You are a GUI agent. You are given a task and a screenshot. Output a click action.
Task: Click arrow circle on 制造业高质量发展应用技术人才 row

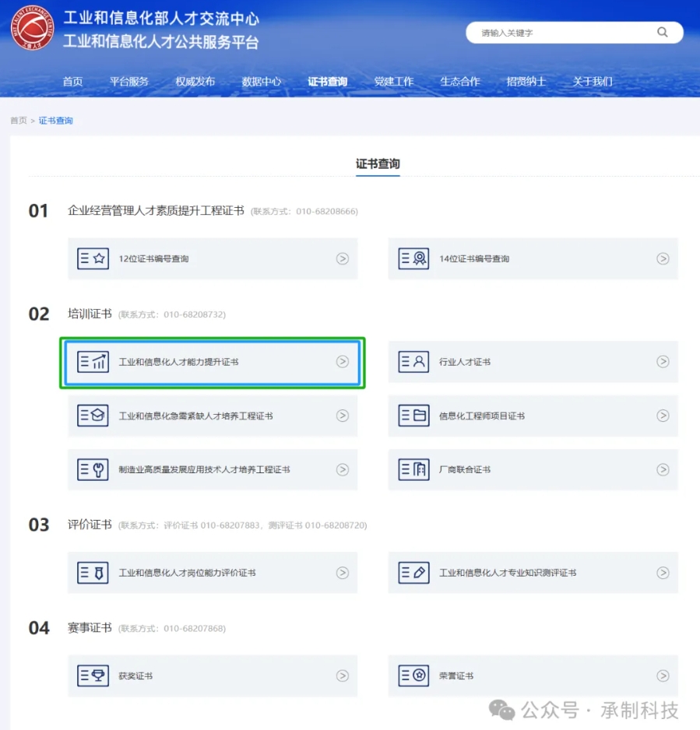[343, 469]
